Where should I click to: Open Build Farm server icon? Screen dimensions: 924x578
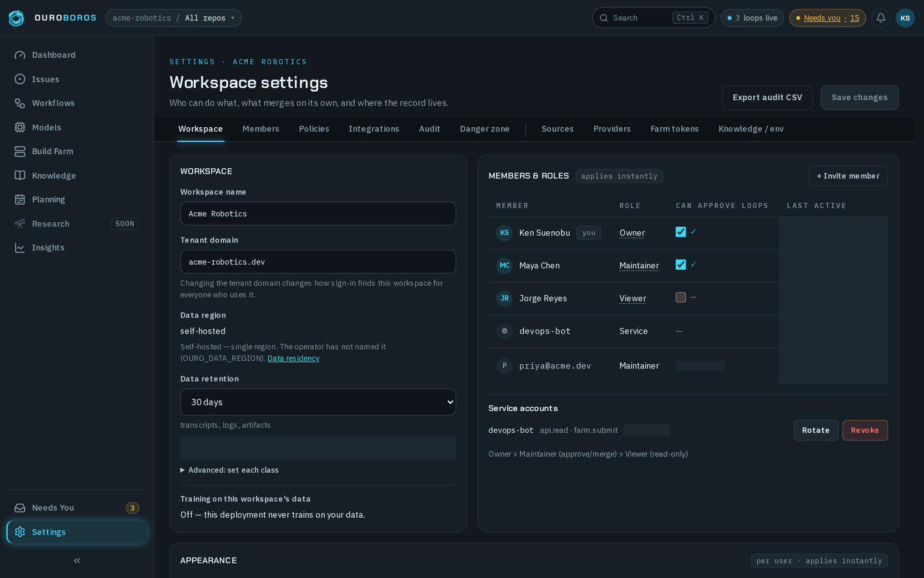pyautogui.click(x=20, y=152)
